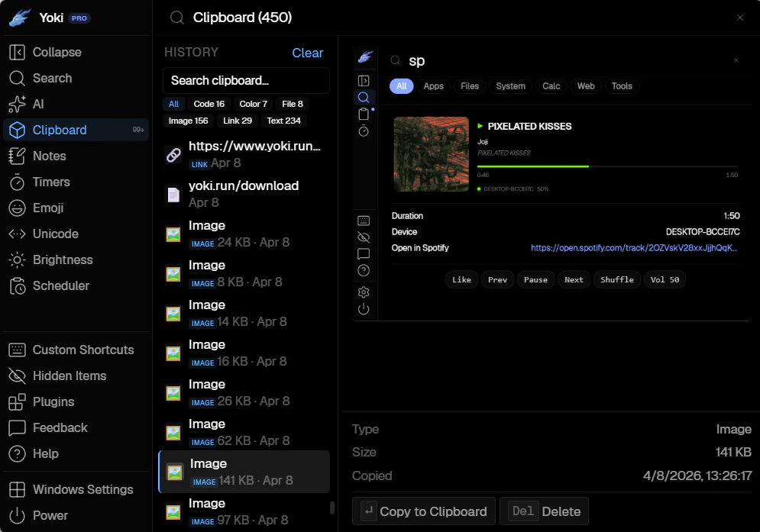
Task: Filter history by Text 234
Action: point(283,121)
